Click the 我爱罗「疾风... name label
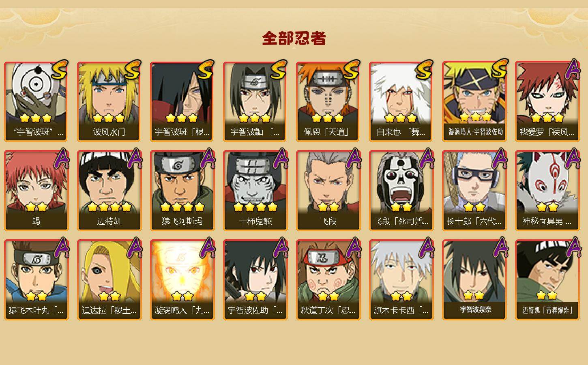This screenshot has height=365, width=588. pos(547,132)
